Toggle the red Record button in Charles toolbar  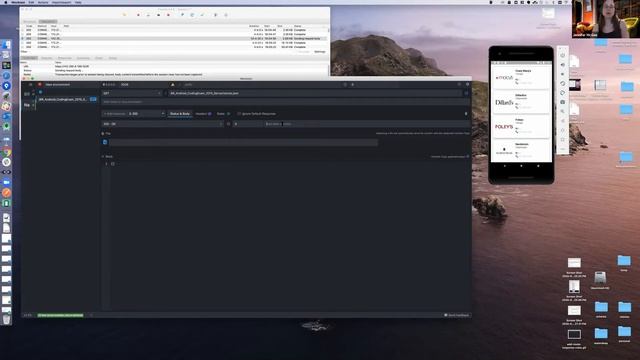pyautogui.click(x=138, y=15)
